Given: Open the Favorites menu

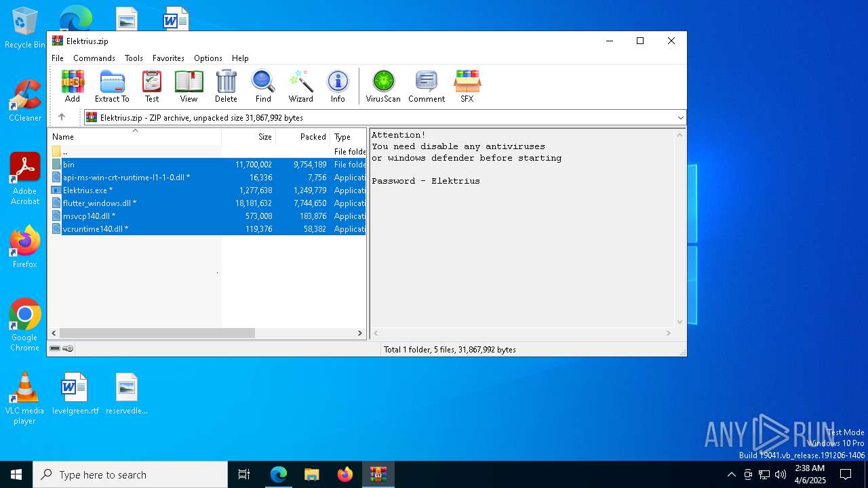Looking at the screenshot, I should (x=168, y=58).
